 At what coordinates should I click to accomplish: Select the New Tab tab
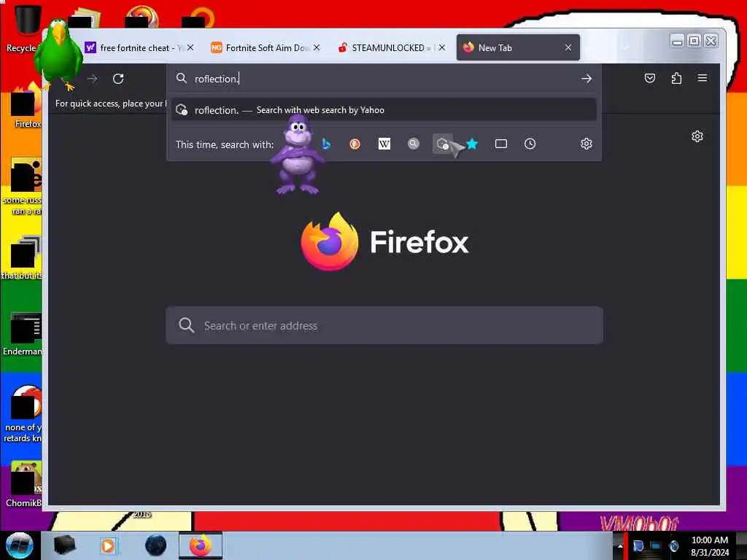point(518,47)
